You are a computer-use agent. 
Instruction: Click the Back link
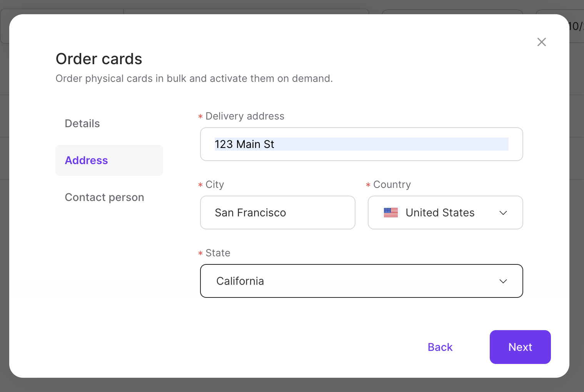440,347
